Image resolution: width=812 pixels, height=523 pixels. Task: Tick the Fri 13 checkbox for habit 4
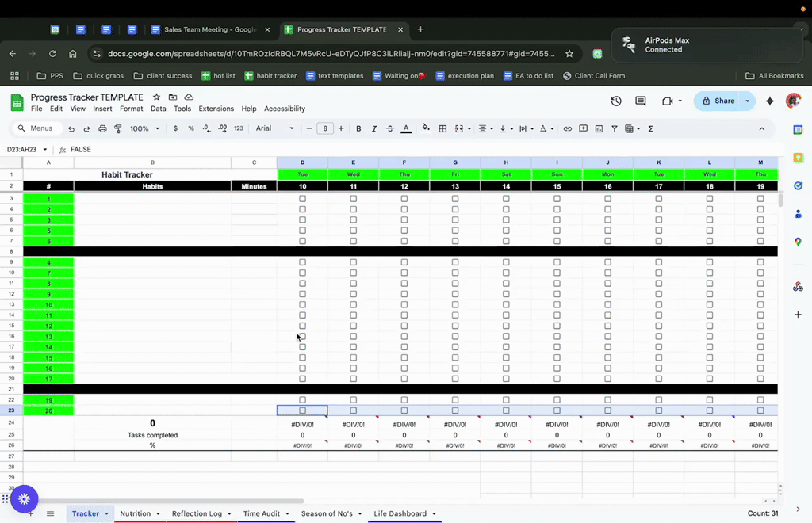[x=455, y=262]
